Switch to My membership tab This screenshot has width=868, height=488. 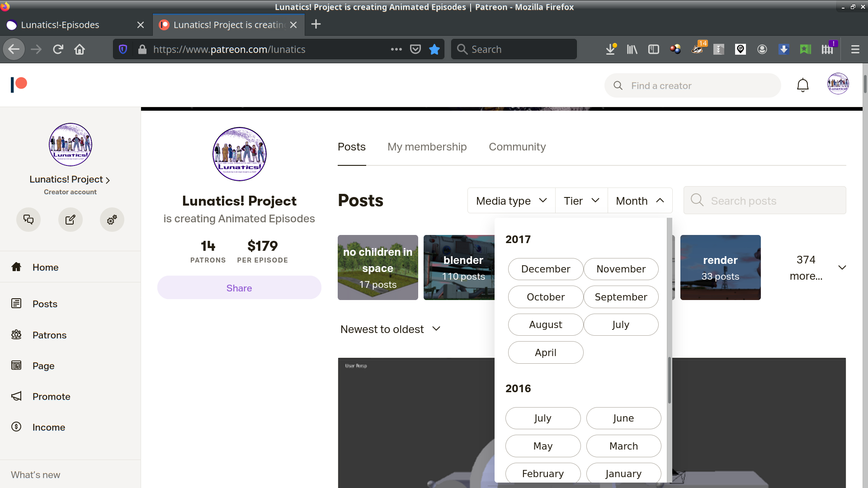click(427, 147)
